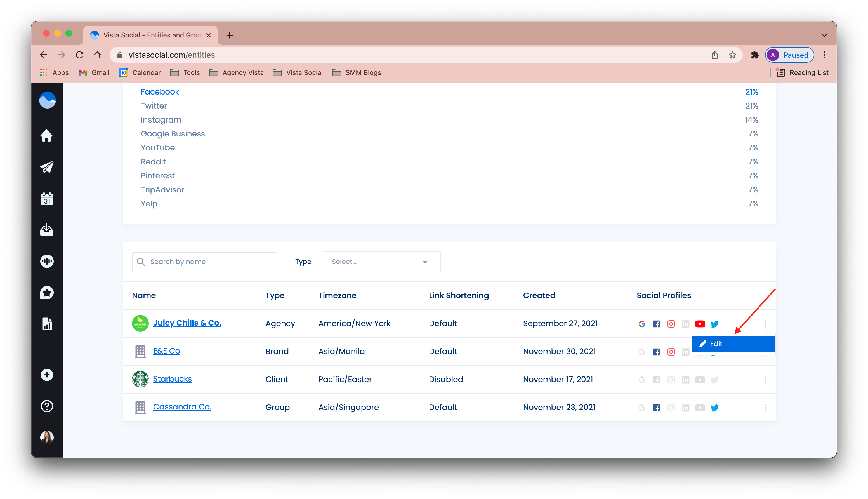
Task: Click the Juicy Chills logo thumbnail
Action: click(x=140, y=323)
